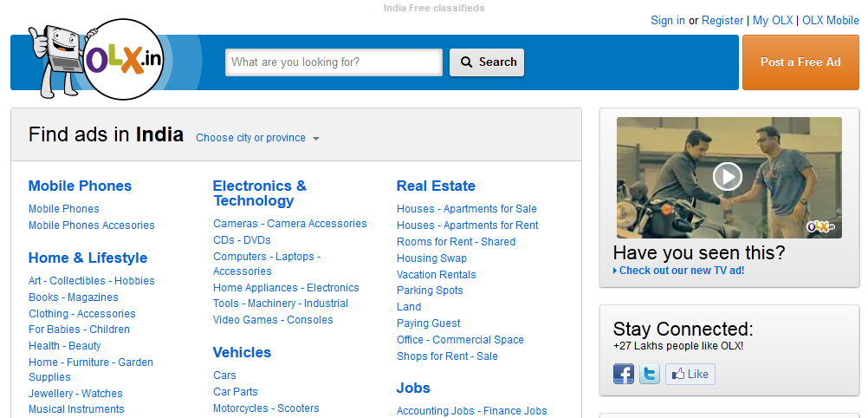Open the Land link

click(x=409, y=307)
